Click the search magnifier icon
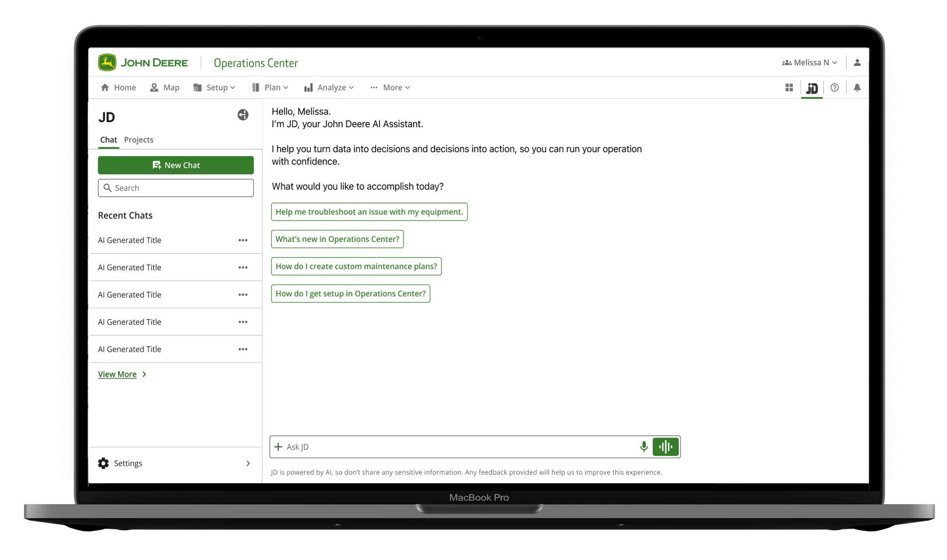The image size is (947, 560). (x=108, y=188)
